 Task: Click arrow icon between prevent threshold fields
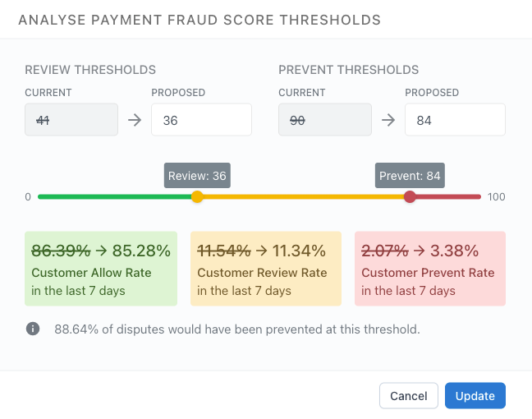tap(388, 120)
